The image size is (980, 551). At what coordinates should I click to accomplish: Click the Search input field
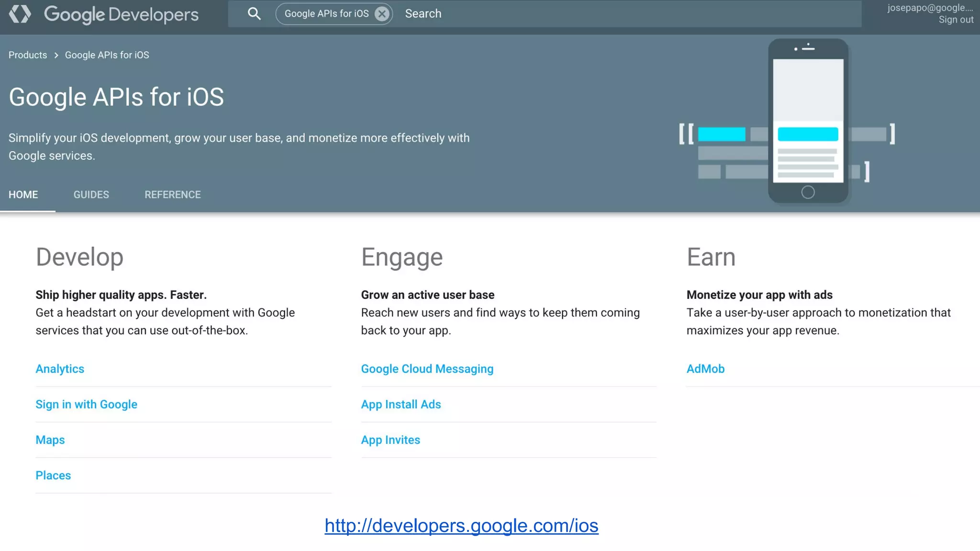622,14
